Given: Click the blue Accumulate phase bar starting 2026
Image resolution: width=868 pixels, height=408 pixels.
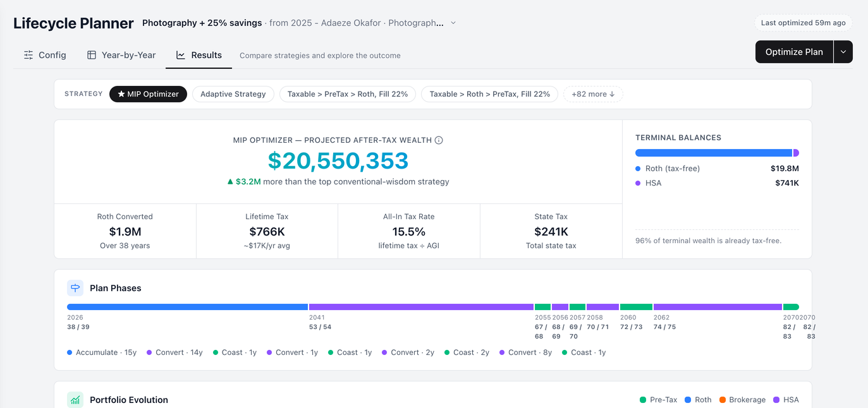Looking at the screenshot, I should pos(187,307).
